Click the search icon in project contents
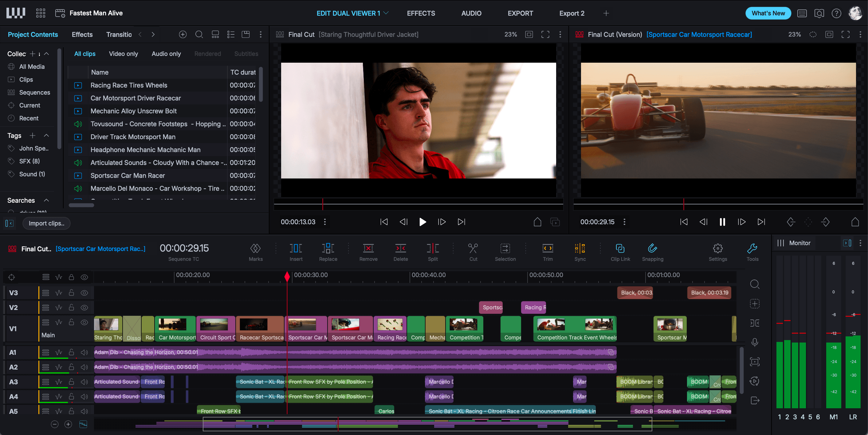 pyautogui.click(x=199, y=34)
